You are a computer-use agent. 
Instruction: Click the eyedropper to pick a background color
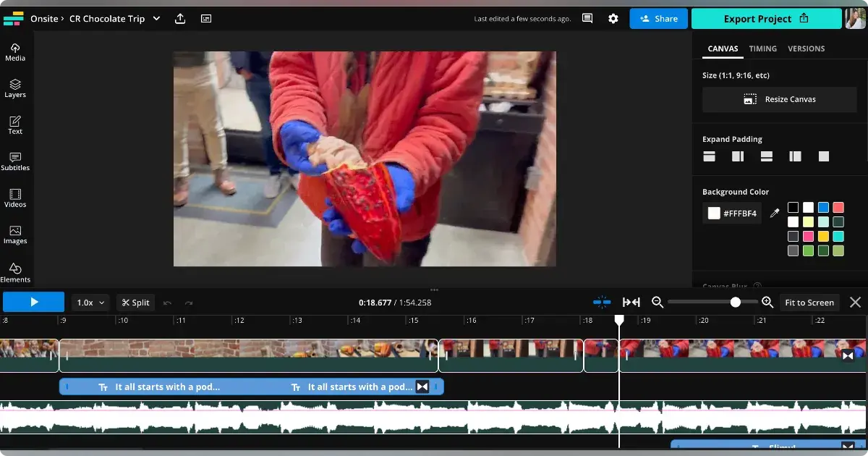[774, 213]
